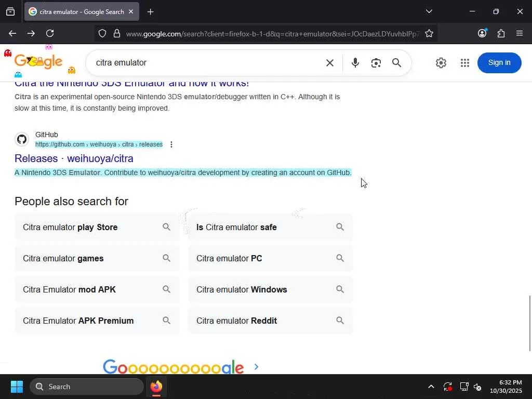Open Google quick settings gear
This screenshot has width=532, height=399.
click(x=441, y=63)
